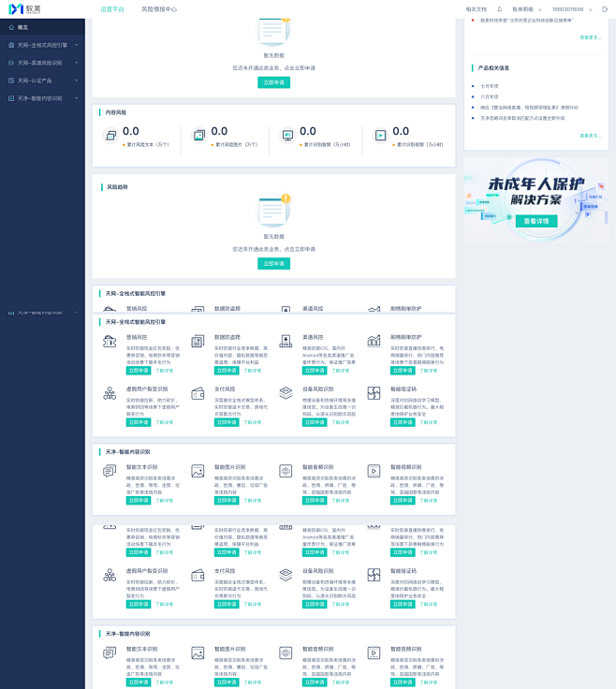Image resolution: width=616 pixels, height=689 pixels.
Task: Expand 天网-全栈式风控引擎 sidebar menu
Action: coord(43,45)
